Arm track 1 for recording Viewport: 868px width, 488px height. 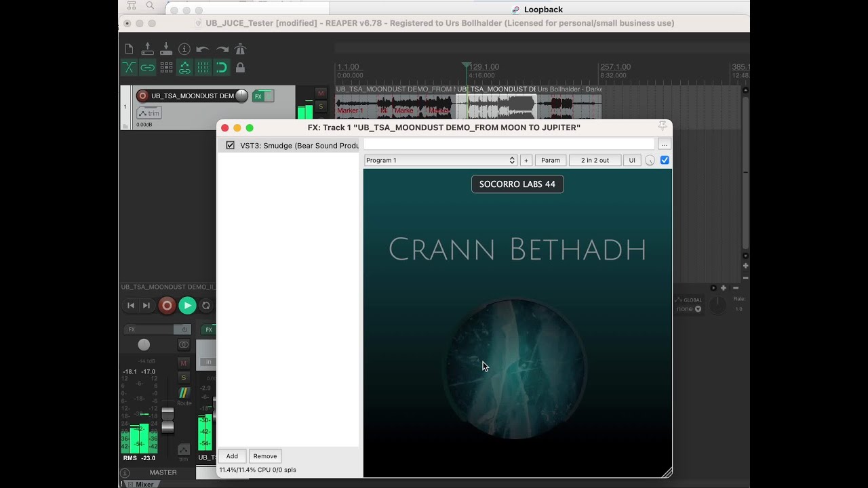(142, 96)
